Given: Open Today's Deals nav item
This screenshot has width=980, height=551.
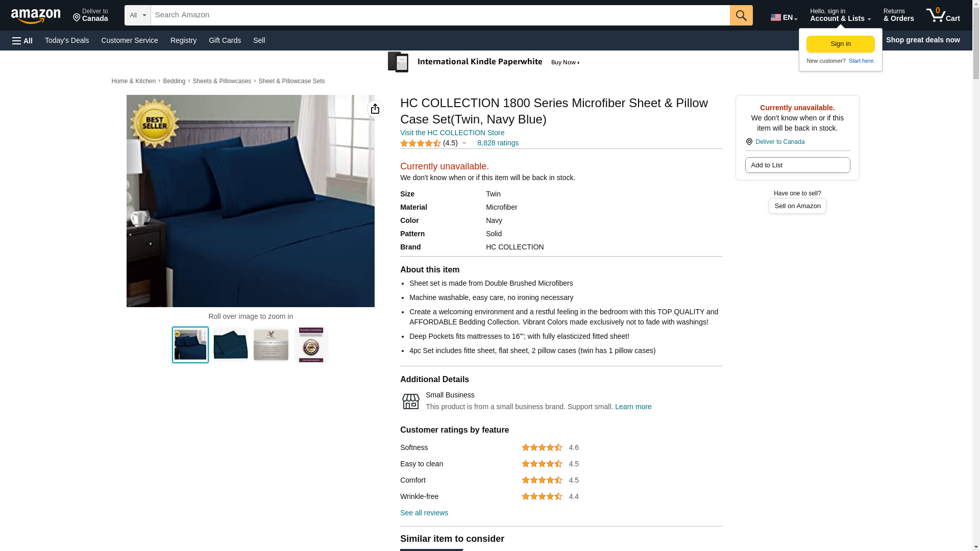Looking at the screenshot, I should 67,40.
